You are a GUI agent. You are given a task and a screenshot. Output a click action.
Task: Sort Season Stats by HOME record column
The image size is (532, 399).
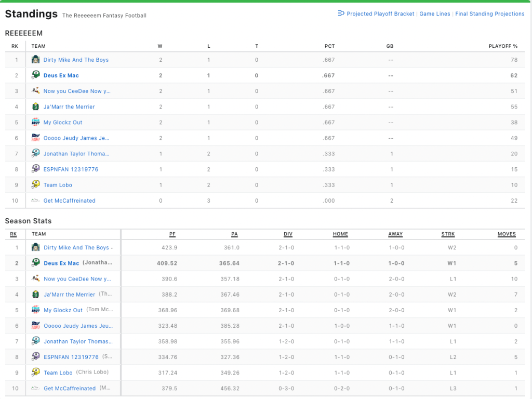[x=340, y=234]
